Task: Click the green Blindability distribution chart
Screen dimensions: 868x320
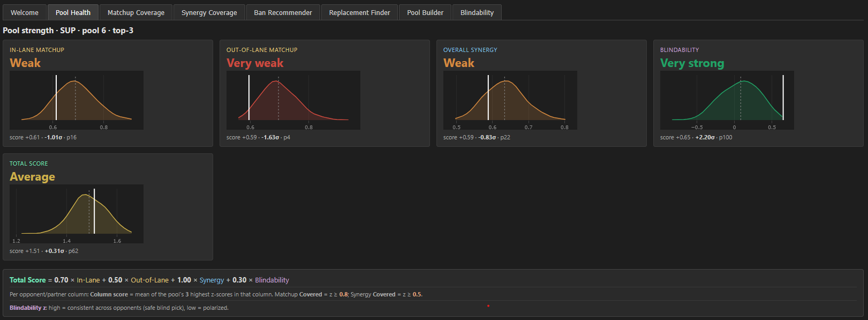Action: coord(727,100)
